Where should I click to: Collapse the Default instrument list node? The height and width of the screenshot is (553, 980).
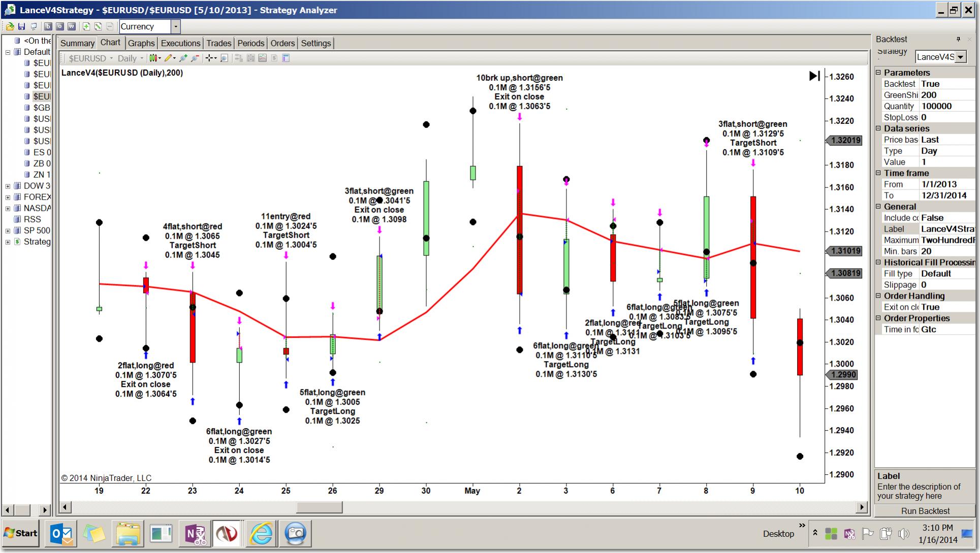click(x=8, y=52)
